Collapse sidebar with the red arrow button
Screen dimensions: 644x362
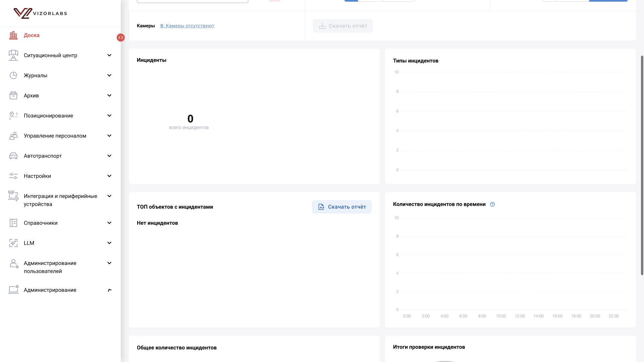(x=121, y=38)
